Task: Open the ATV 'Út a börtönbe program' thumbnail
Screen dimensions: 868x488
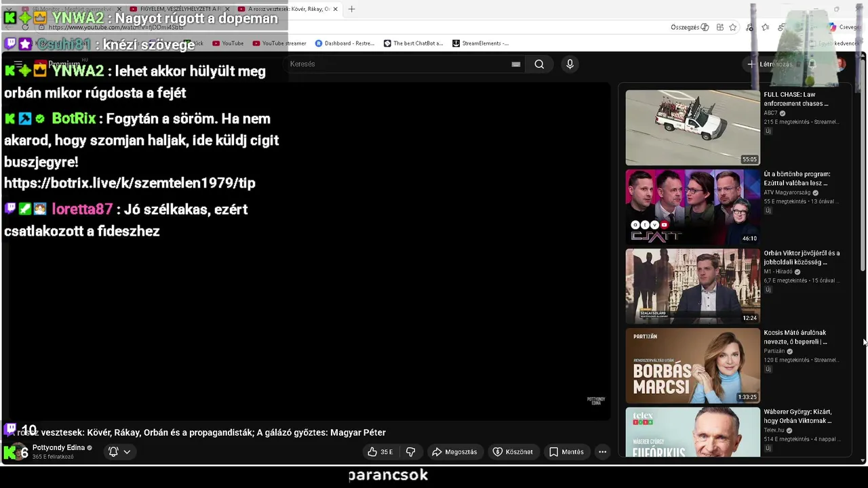Action: point(692,207)
